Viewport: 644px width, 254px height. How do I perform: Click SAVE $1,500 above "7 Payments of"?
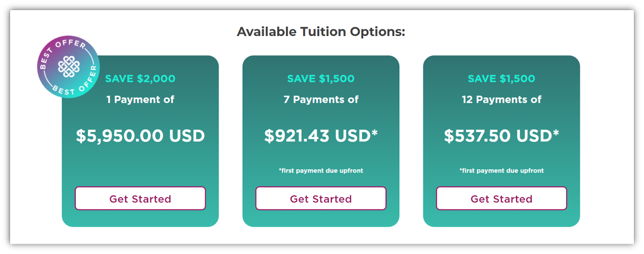tap(321, 78)
